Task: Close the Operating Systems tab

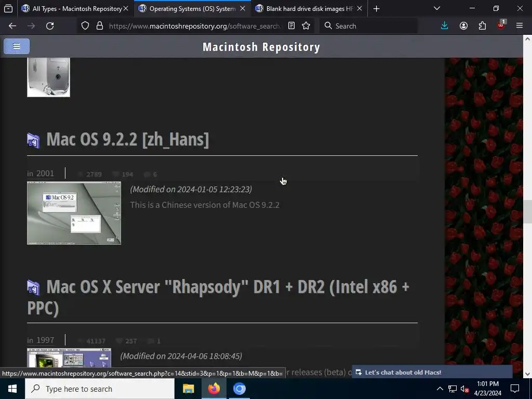Action: (x=243, y=9)
